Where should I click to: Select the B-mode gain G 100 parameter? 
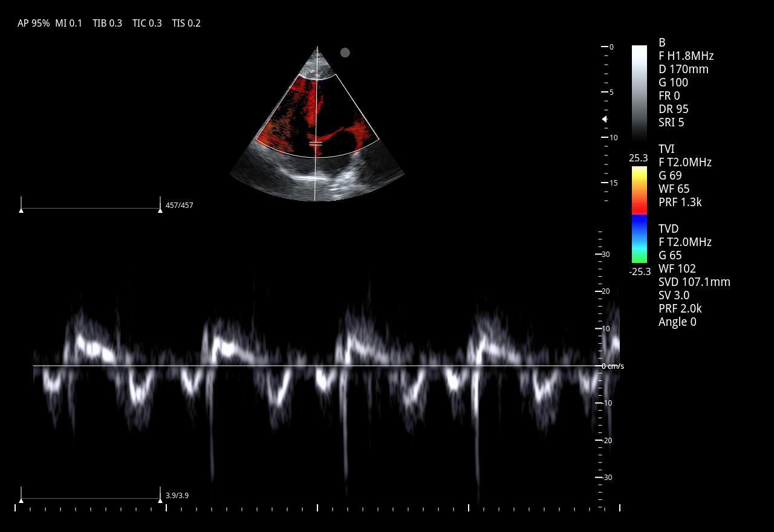(x=673, y=82)
